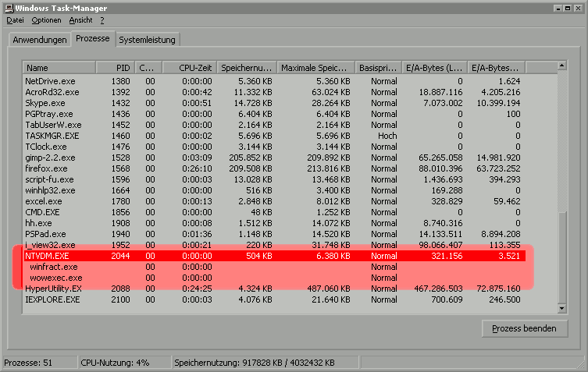Select the PSPad.exe process
Screen dimensions: 588x372
click(x=274, y=234)
